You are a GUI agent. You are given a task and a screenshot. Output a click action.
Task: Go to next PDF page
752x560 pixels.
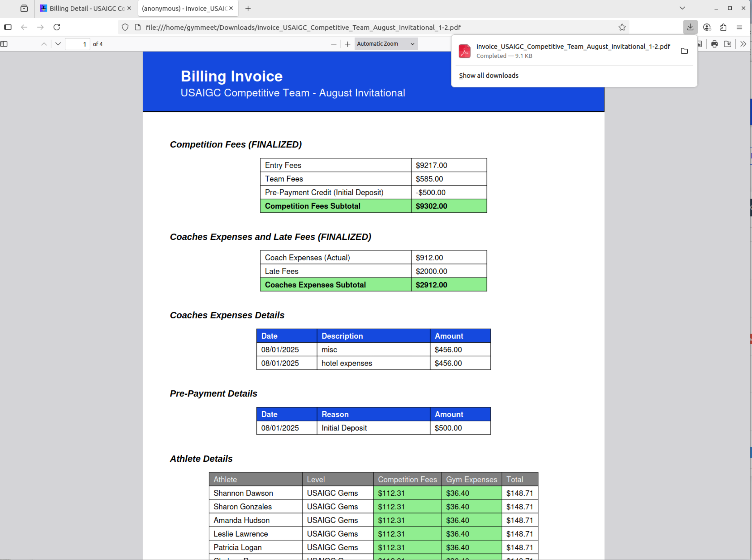pos(58,44)
